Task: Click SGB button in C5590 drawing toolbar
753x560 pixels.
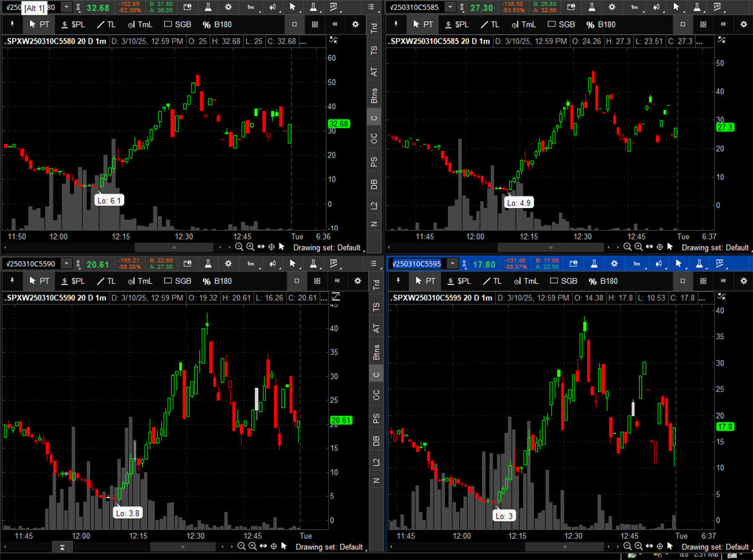Action: 178,281
